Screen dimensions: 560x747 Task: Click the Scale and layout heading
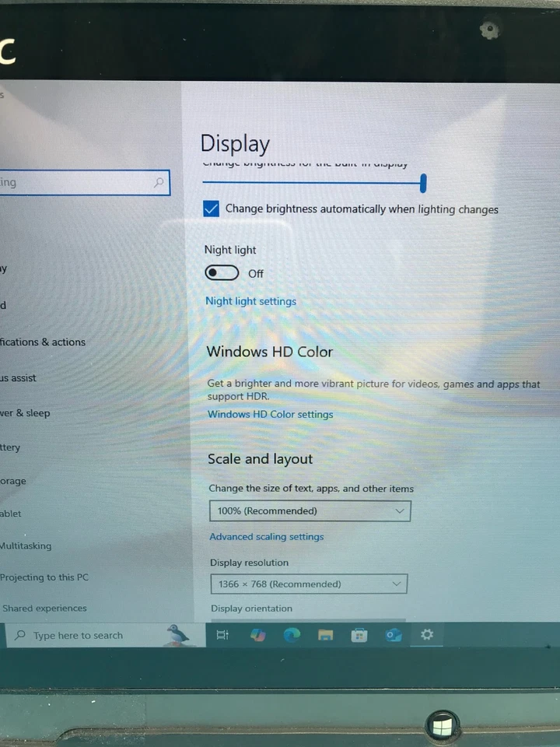260,459
